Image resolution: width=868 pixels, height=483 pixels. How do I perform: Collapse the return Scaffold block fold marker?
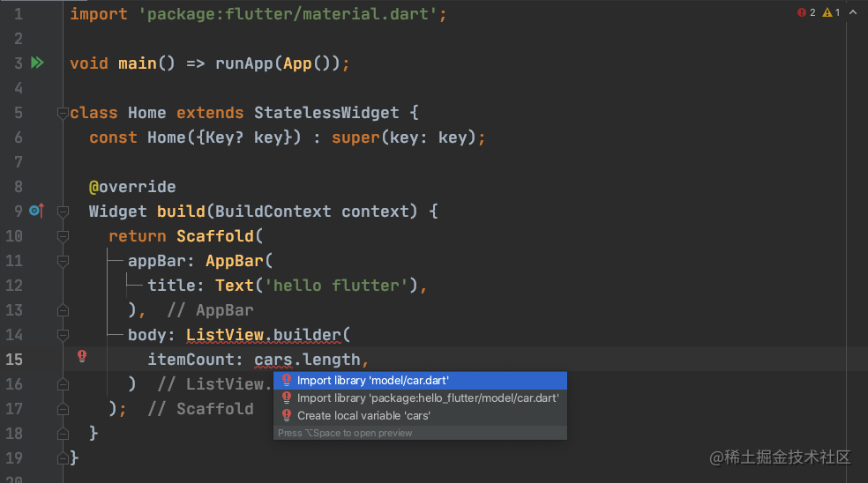coord(63,236)
